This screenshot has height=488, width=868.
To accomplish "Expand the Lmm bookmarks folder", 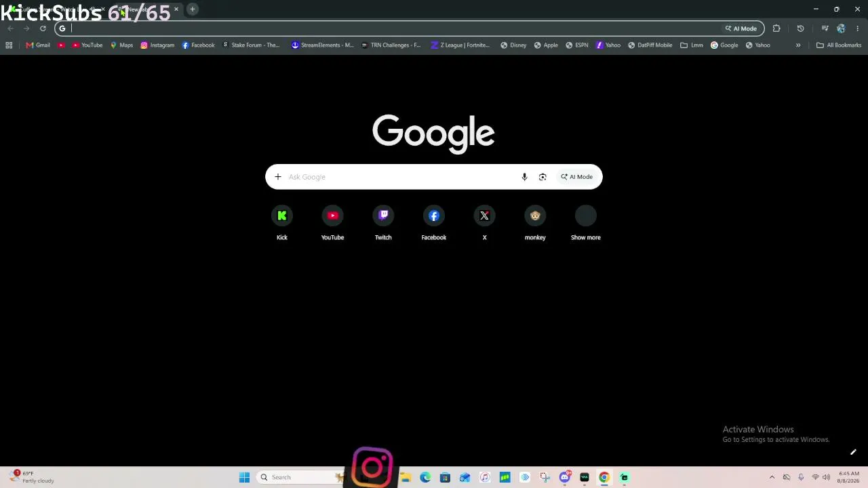I will [x=692, y=45].
